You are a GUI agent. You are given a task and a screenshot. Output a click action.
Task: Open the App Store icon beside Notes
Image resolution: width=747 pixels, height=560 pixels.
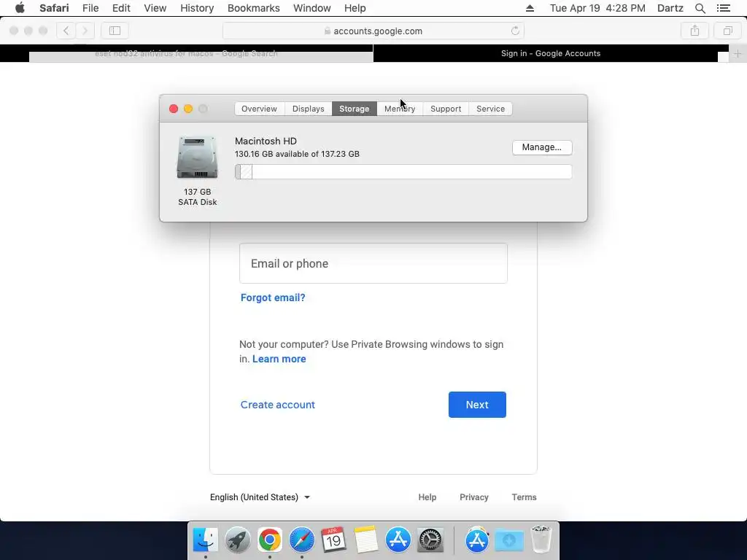398,540
